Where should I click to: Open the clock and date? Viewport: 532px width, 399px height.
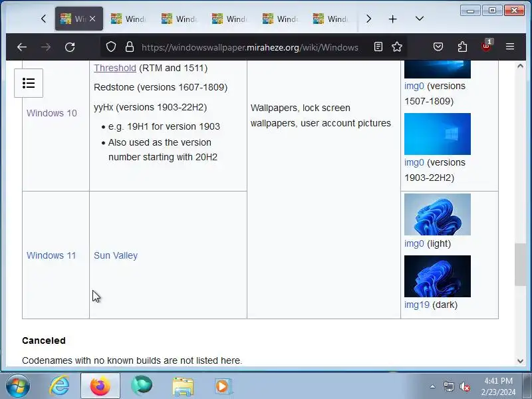(x=498, y=386)
